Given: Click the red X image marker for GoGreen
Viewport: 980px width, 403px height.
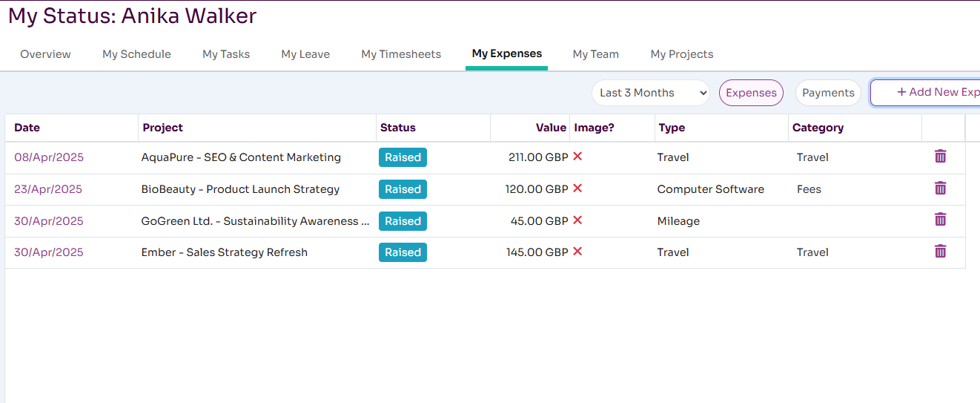Looking at the screenshot, I should point(577,220).
